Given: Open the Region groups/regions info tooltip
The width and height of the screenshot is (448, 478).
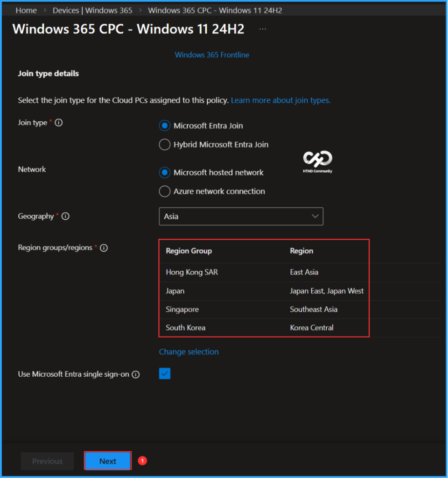Looking at the screenshot, I should click(x=103, y=248).
